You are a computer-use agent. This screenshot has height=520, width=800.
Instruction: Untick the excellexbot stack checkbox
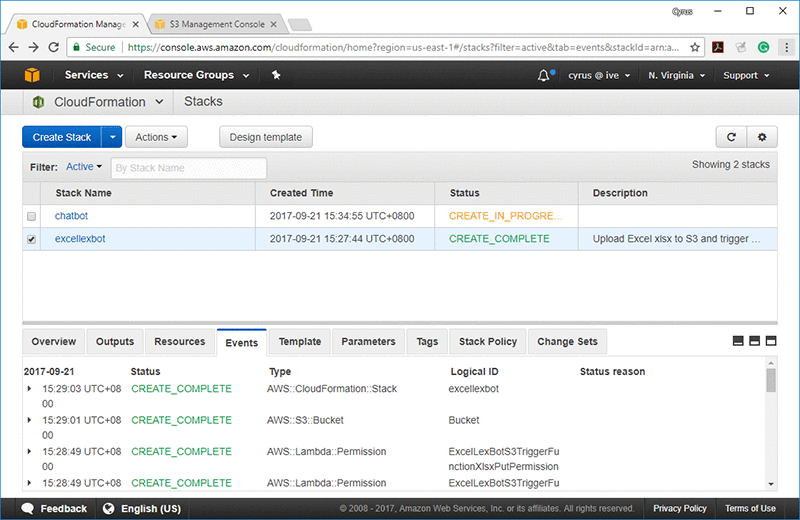[32, 239]
